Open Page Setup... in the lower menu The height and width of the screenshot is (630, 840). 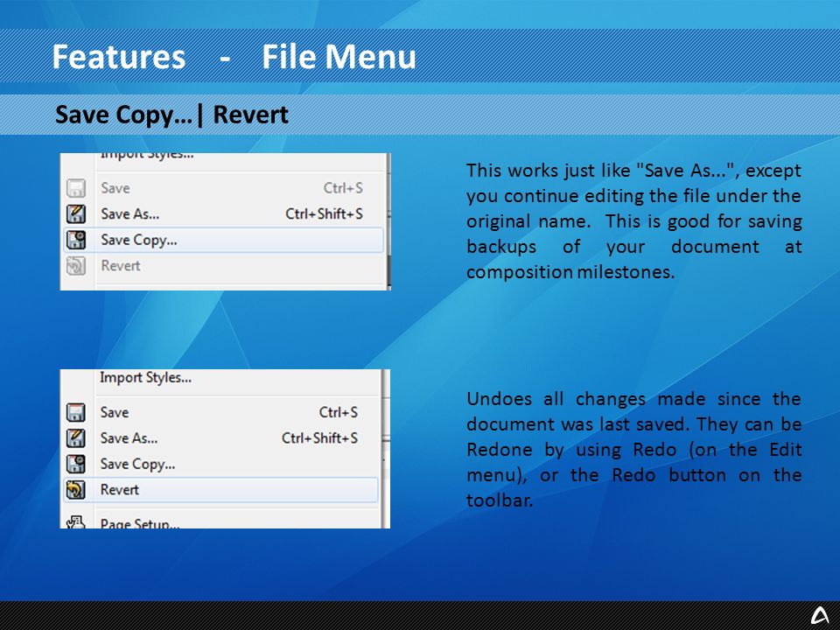[220, 522]
